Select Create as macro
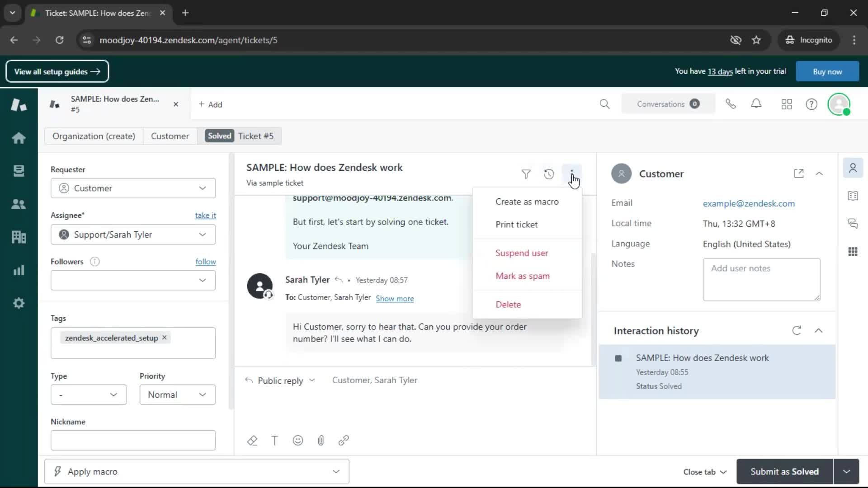 point(527,202)
